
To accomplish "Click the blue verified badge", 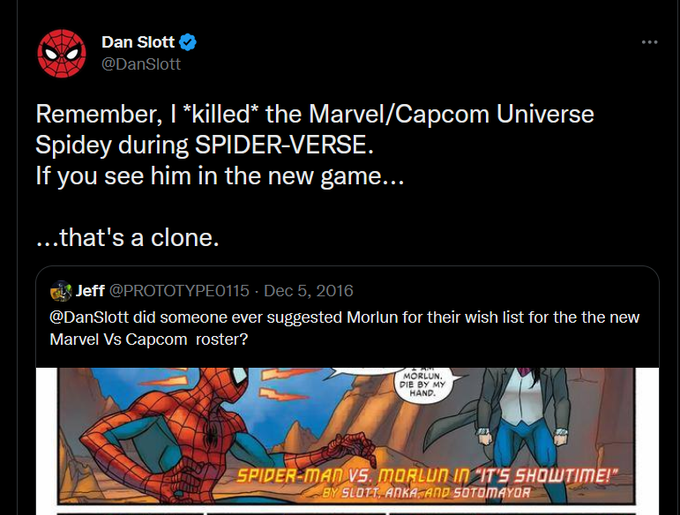I will [188, 42].
